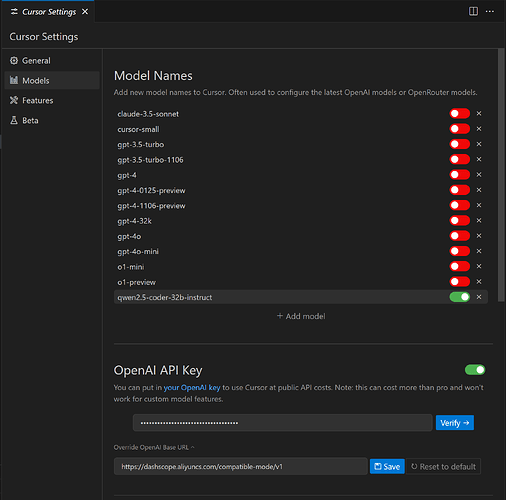The image size is (506, 500).
Task: Go to the Features settings section
Action: pyautogui.click(x=52, y=100)
